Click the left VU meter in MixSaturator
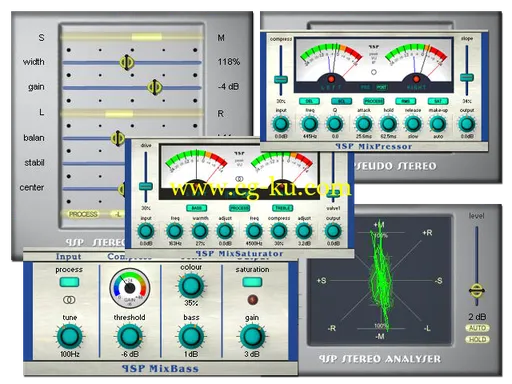 (196, 169)
